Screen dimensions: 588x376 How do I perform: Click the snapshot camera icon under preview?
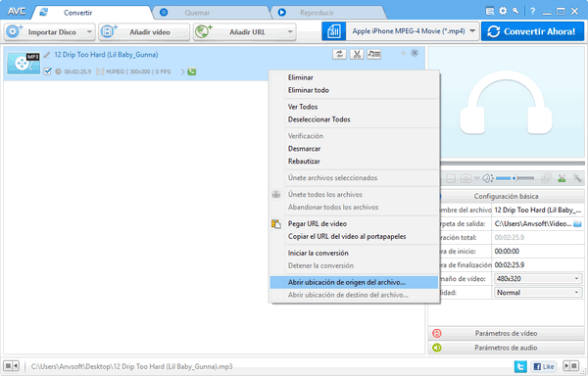pos(465,178)
